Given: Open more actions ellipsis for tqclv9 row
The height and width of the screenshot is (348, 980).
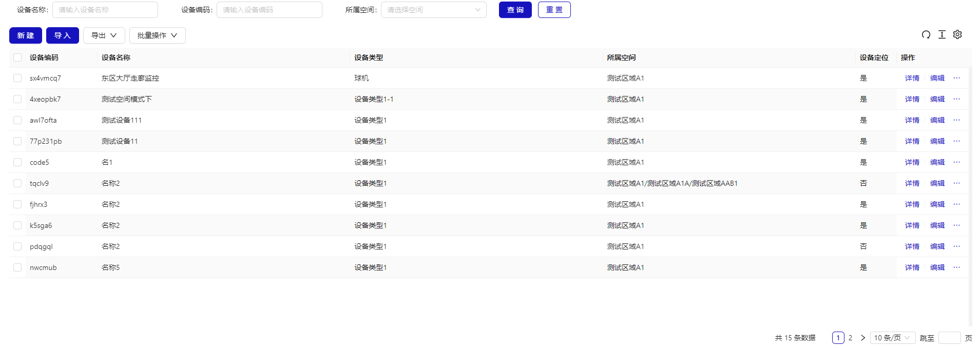Looking at the screenshot, I should pos(956,183).
